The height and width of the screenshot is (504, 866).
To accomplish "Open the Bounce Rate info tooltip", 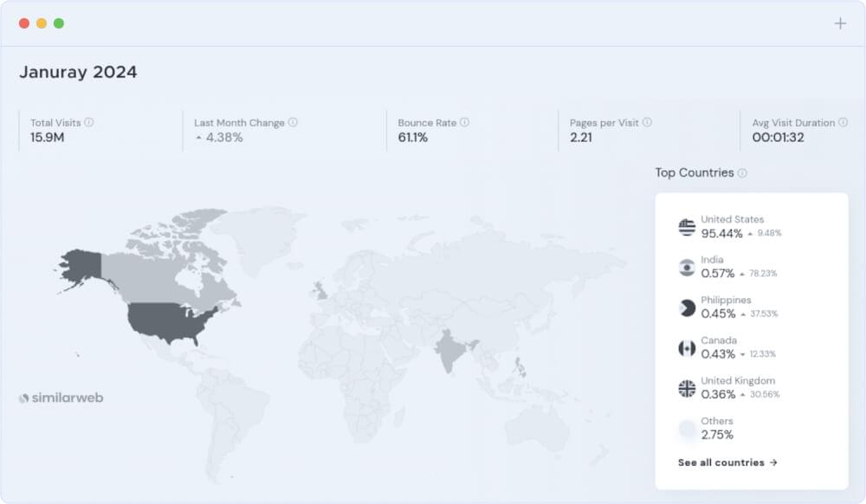I will point(467,122).
